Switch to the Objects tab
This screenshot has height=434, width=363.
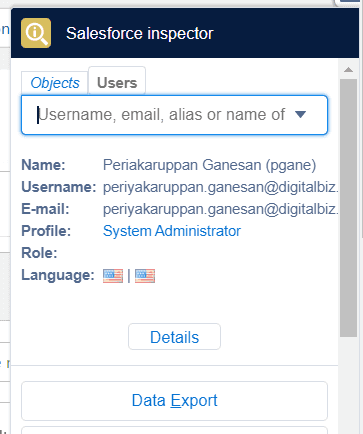[55, 83]
